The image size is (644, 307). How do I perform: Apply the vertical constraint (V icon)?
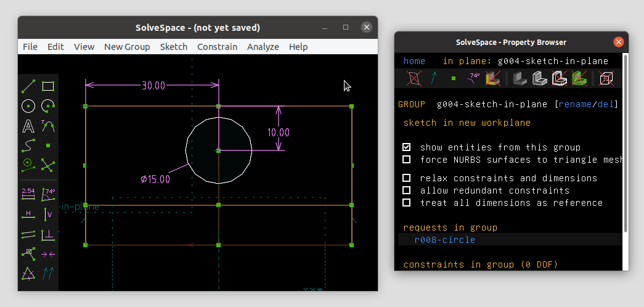(x=48, y=214)
